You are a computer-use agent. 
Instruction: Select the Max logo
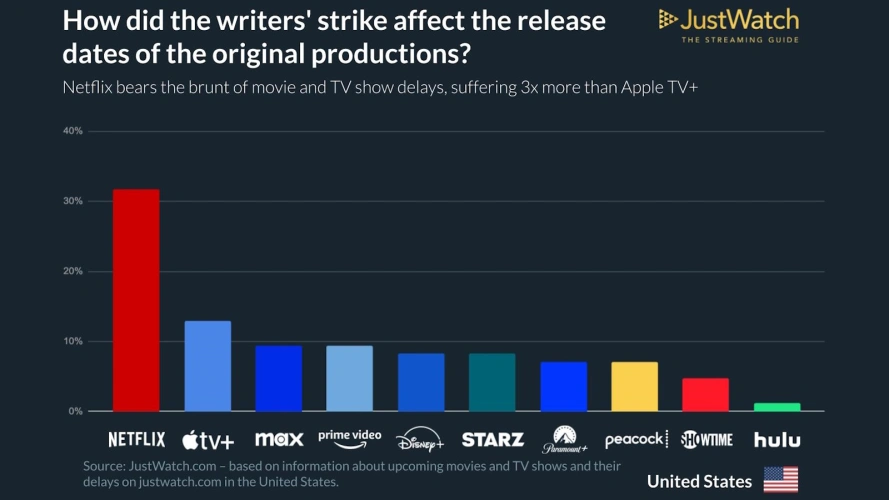(279, 439)
